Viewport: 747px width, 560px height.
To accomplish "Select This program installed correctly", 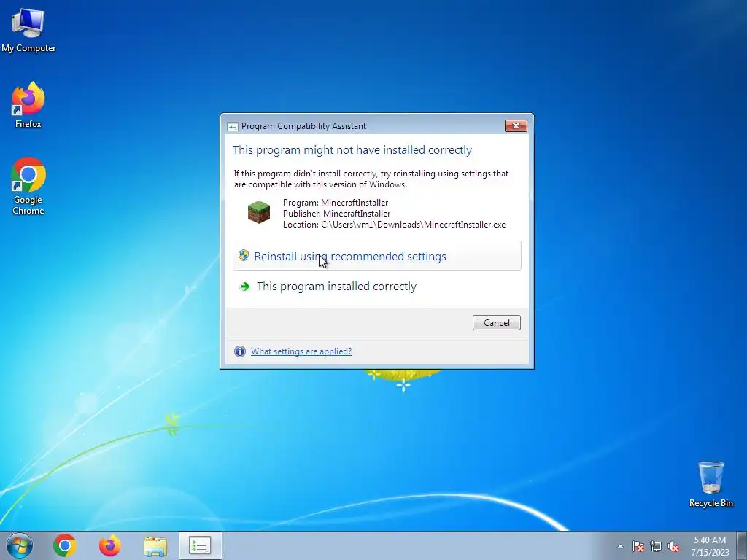I will 377,286.
